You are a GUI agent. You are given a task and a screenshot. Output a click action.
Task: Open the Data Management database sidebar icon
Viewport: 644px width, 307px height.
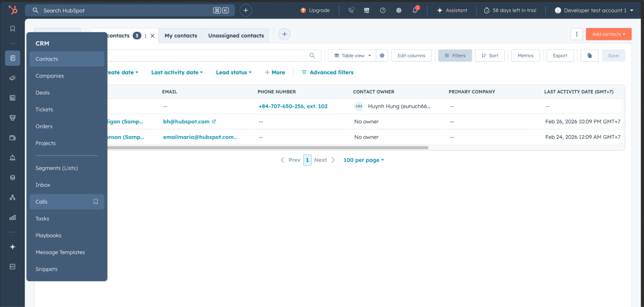(x=13, y=178)
